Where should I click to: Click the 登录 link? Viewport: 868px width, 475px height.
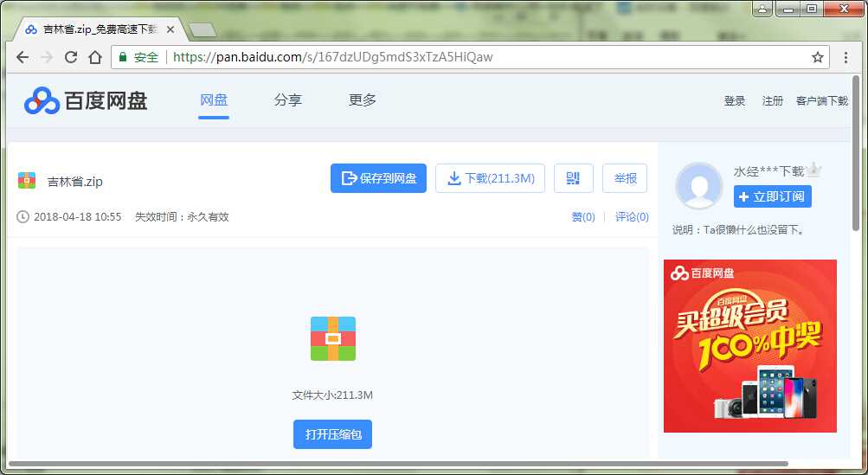coord(735,100)
